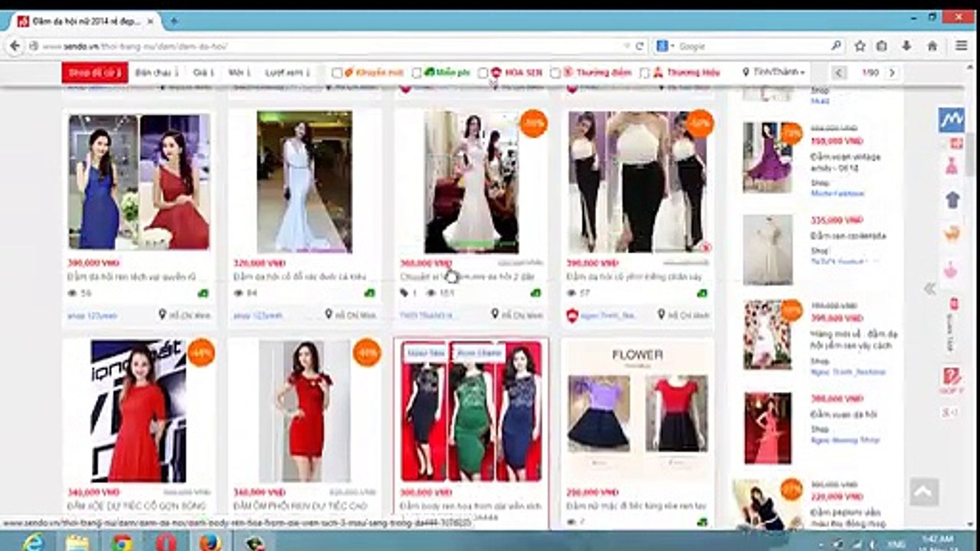This screenshot has height=551, width=980.
Task: Click the blue chart icon in side rail
Action: click(952, 119)
